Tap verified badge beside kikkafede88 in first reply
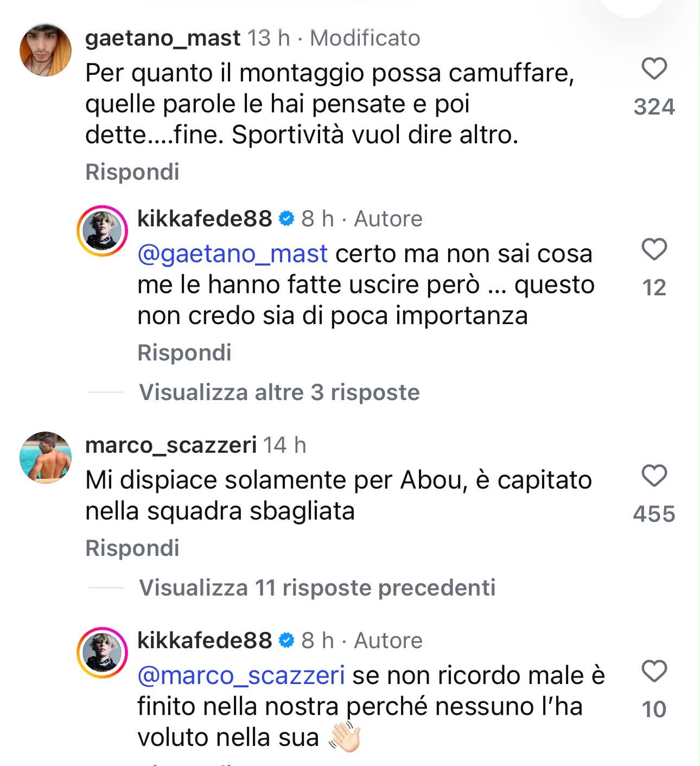 click(287, 219)
